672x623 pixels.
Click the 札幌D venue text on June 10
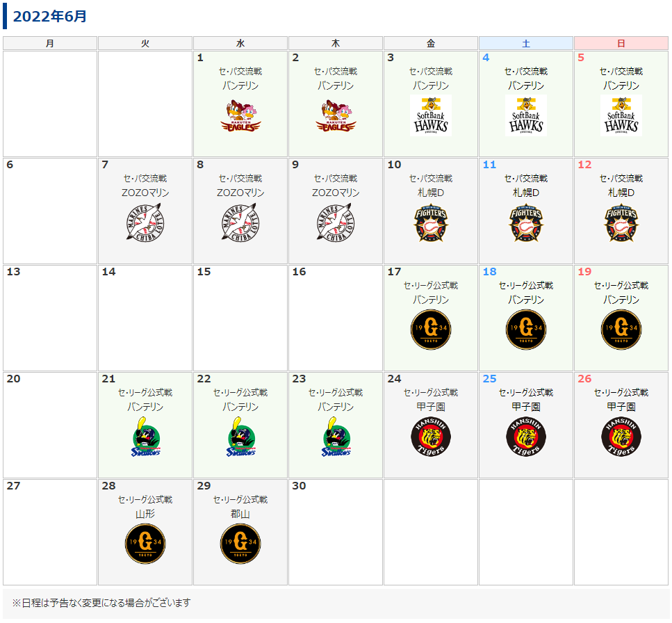pyautogui.click(x=431, y=193)
